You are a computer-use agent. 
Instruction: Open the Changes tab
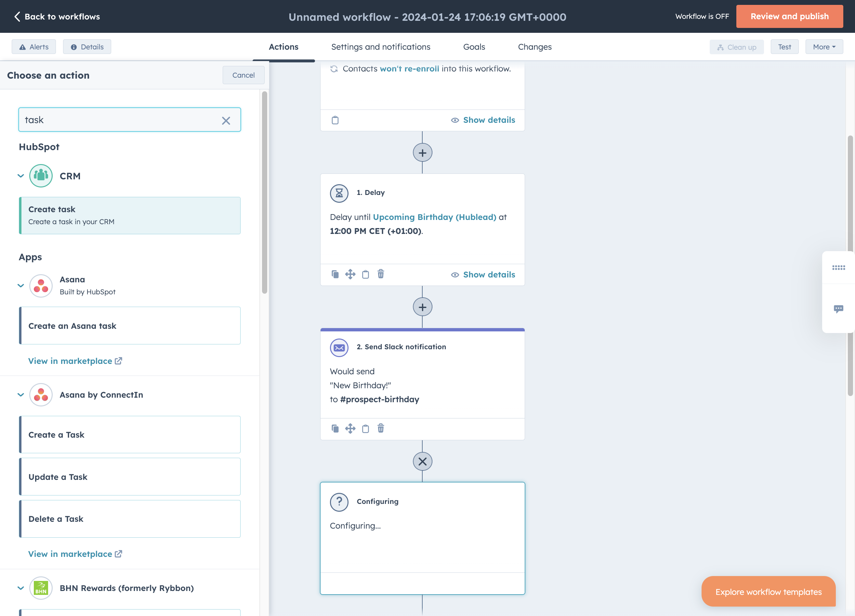pos(534,47)
